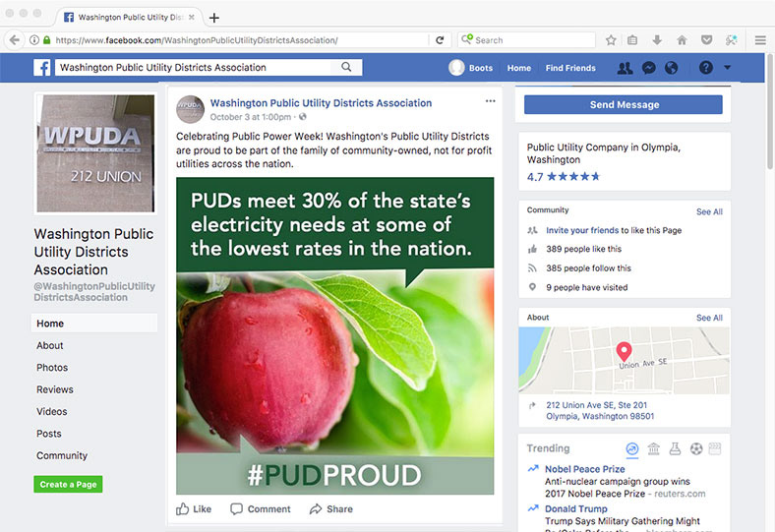Open the downloads arrow icon
This screenshot has height=532, width=775.
[657, 40]
